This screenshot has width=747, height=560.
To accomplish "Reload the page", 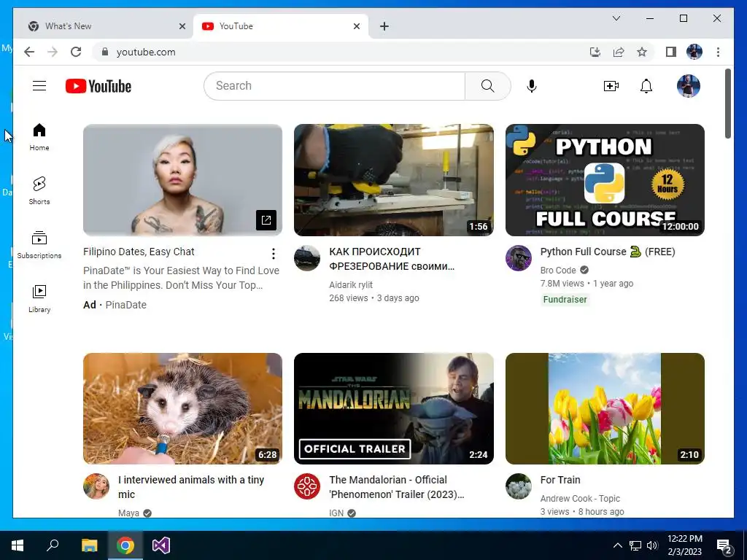I will pyautogui.click(x=76, y=52).
